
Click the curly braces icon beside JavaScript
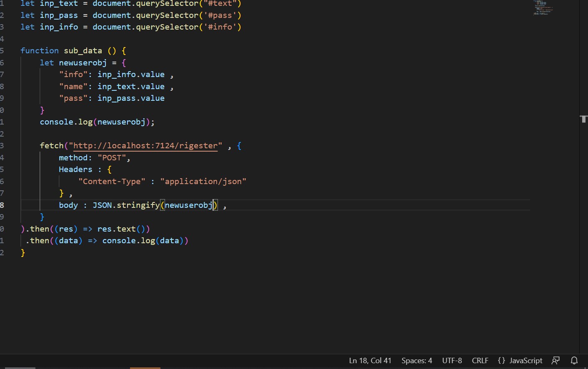click(501, 361)
